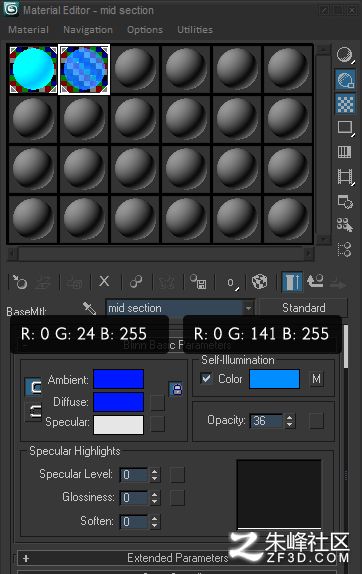
Task: Click the Standard material type button
Action: tap(303, 308)
